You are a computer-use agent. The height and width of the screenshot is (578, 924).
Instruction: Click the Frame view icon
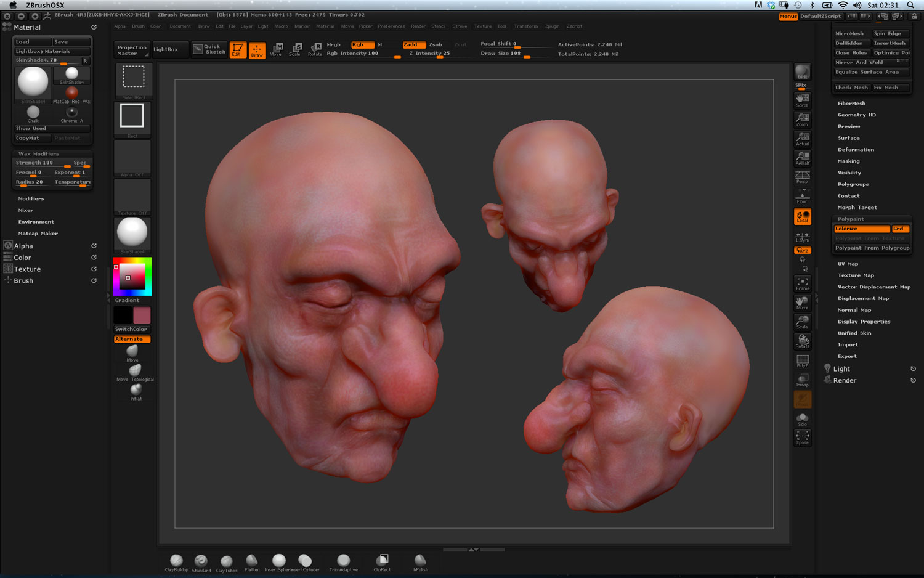pos(802,283)
